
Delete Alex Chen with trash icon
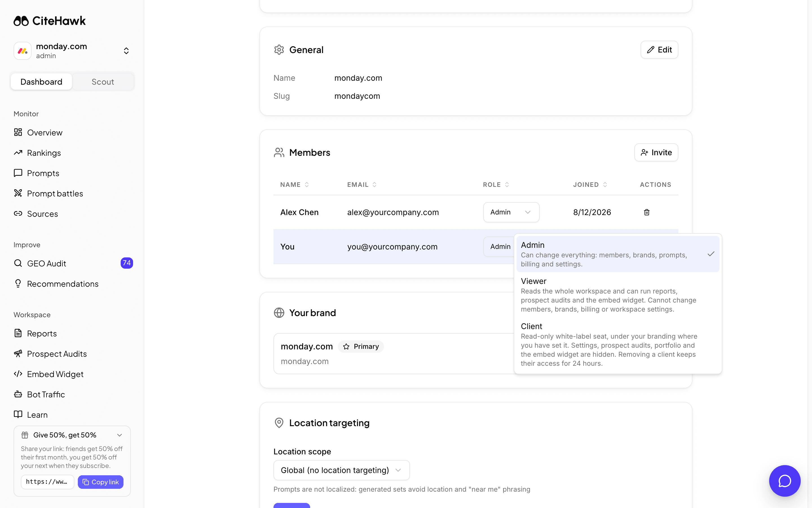point(646,212)
